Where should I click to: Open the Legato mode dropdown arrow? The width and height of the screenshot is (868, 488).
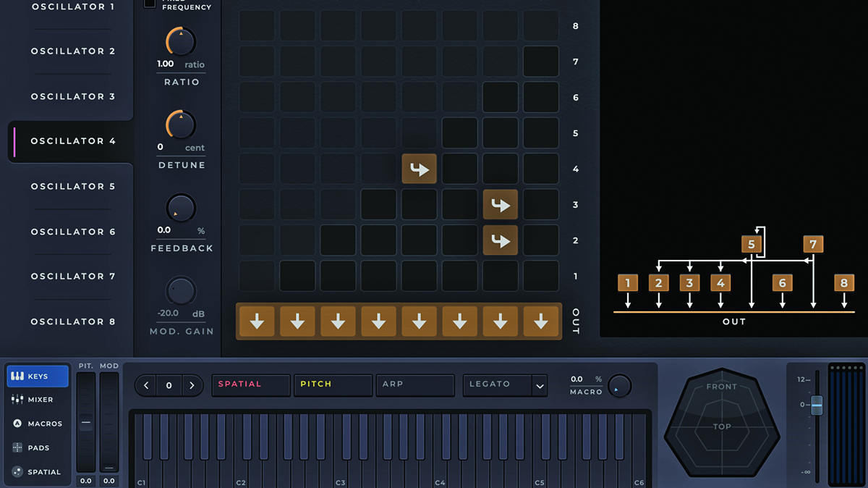pos(540,386)
